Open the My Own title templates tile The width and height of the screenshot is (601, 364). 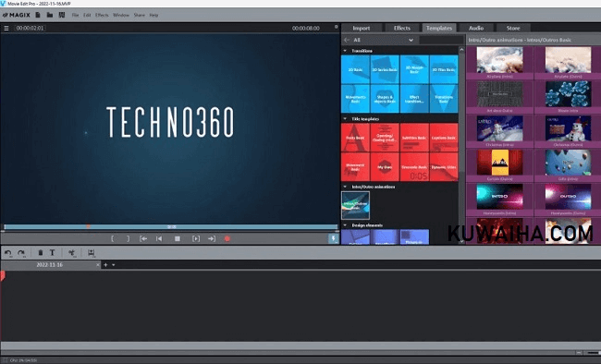click(385, 167)
